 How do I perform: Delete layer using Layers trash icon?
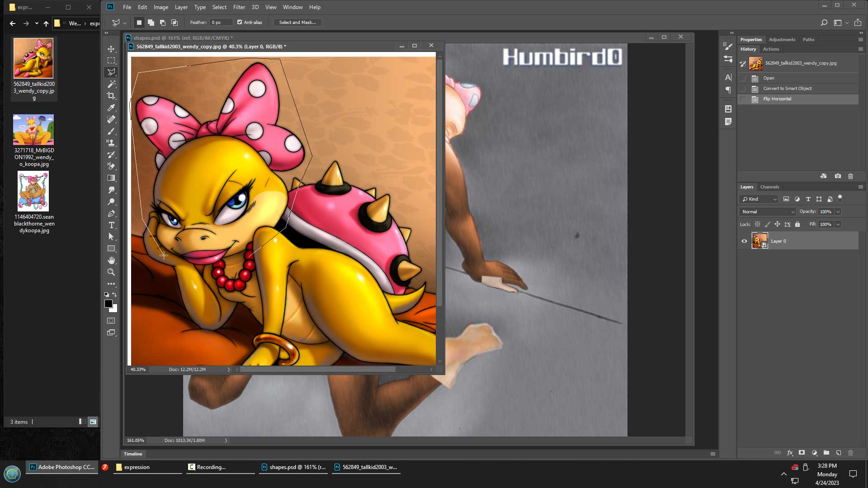point(850,453)
